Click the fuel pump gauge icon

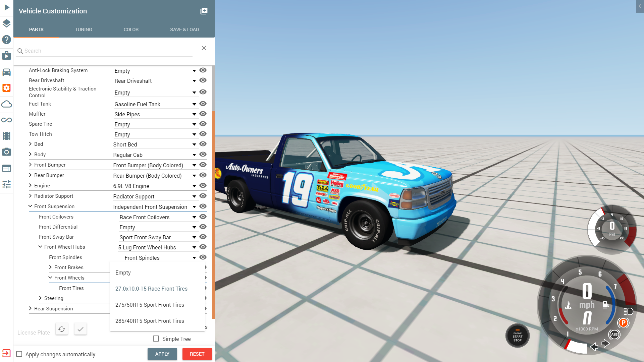pos(606,305)
